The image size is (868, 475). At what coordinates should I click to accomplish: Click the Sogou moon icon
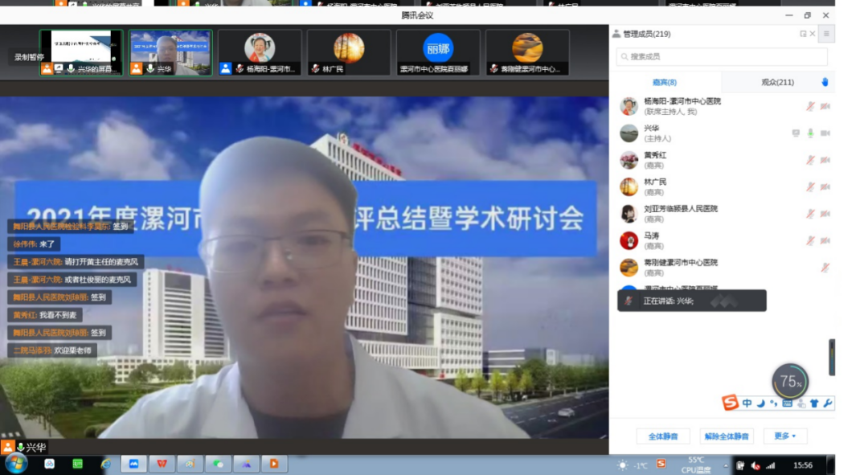pos(760,403)
